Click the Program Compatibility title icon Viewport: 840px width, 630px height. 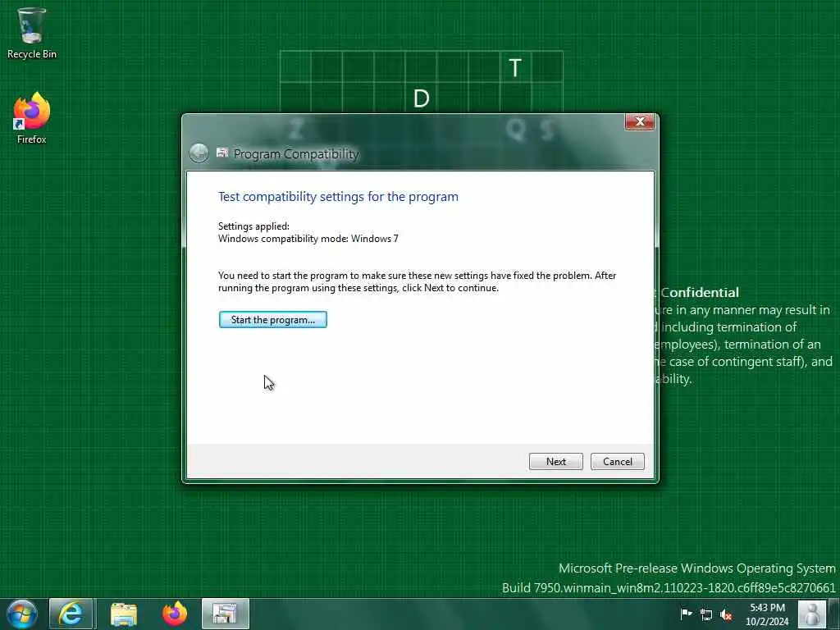tap(221, 153)
